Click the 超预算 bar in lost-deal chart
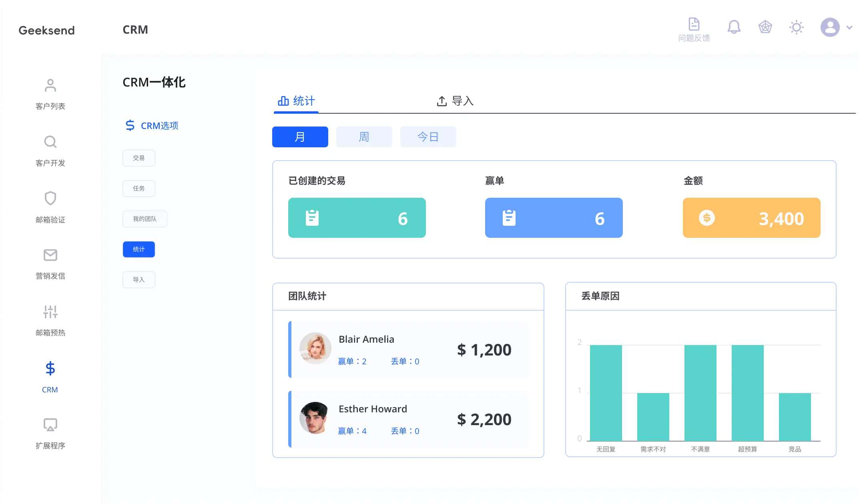This screenshot has height=504, width=859. (747, 392)
